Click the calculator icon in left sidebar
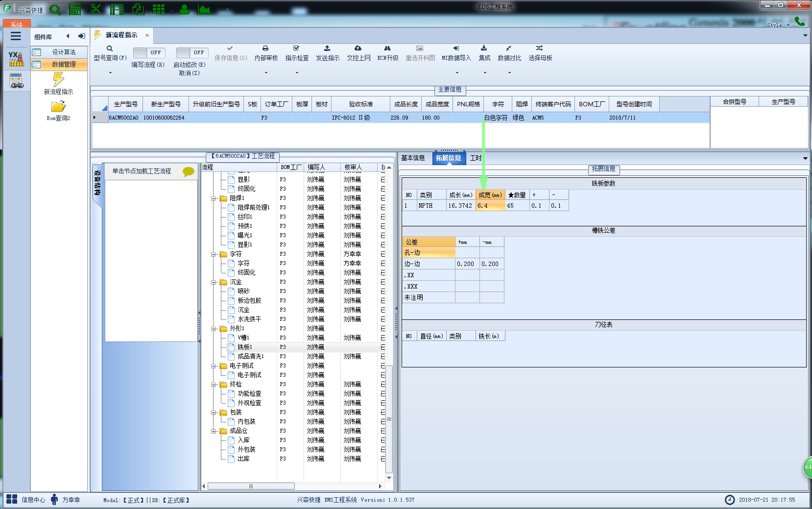The width and height of the screenshot is (812, 509). [16, 81]
